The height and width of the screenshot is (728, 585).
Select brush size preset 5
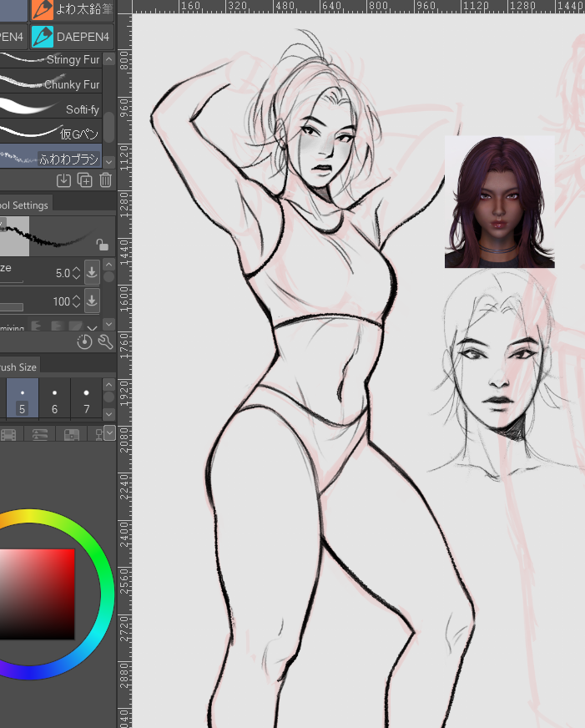pyautogui.click(x=23, y=397)
